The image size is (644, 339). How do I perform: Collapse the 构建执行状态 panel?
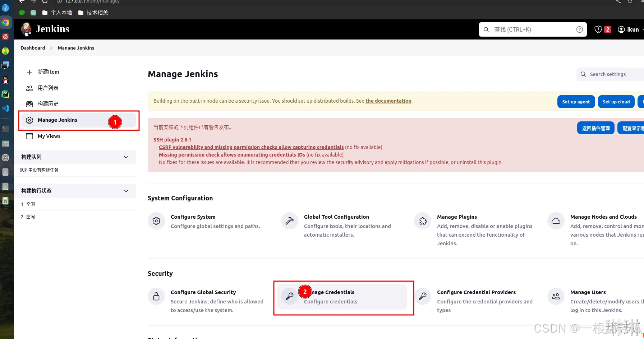[126, 191]
